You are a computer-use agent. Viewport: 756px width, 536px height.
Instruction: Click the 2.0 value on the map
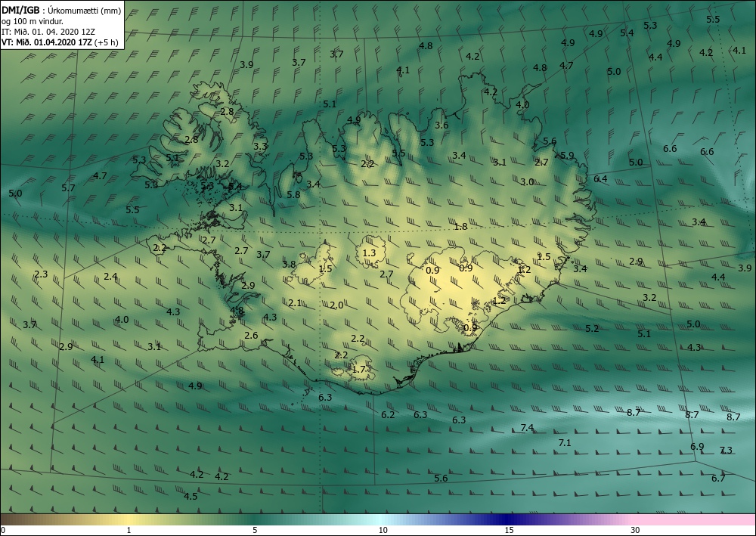336,305
